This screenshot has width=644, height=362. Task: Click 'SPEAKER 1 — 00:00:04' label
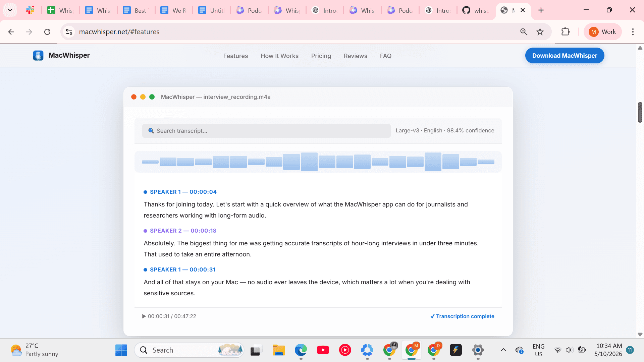[x=183, y=192]
